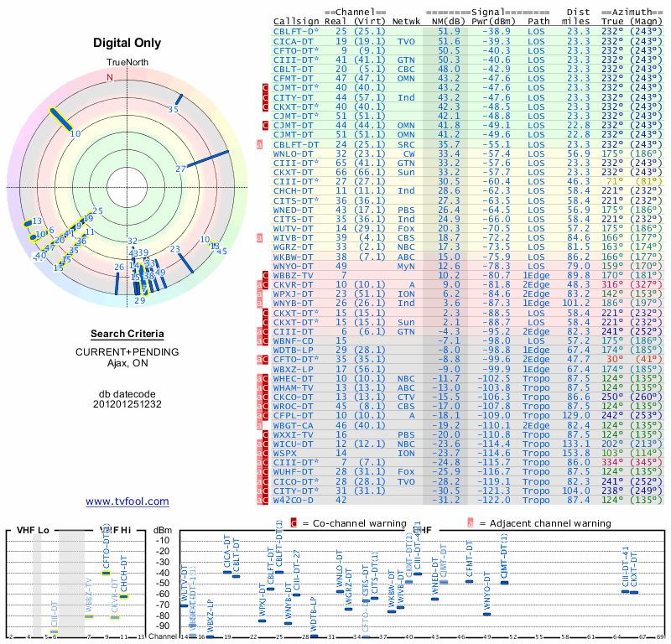671x644 pixels.
Task: Click the WNYO-DT marker in UHF spectrum chart
Action: 486,615
